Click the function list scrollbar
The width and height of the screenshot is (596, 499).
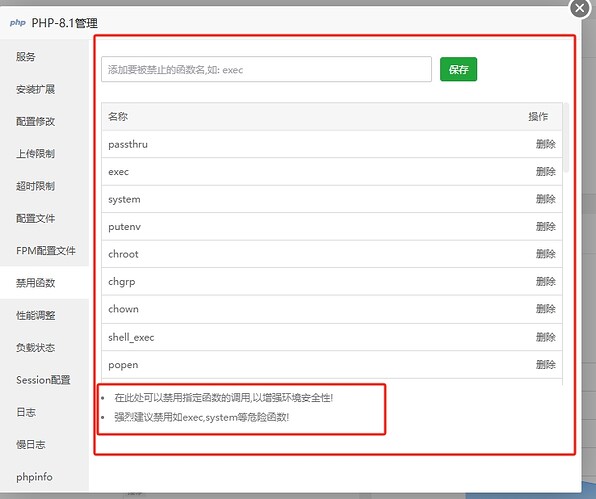point(566,138)
